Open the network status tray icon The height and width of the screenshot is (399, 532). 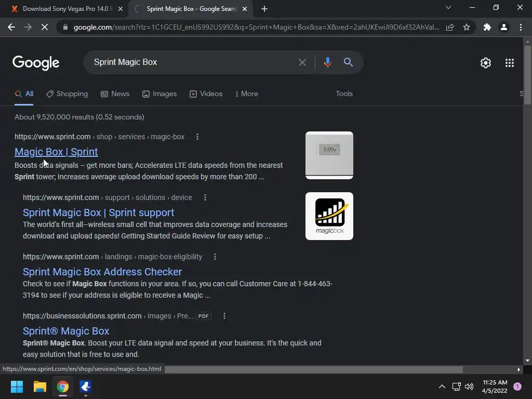click(456, 387)
